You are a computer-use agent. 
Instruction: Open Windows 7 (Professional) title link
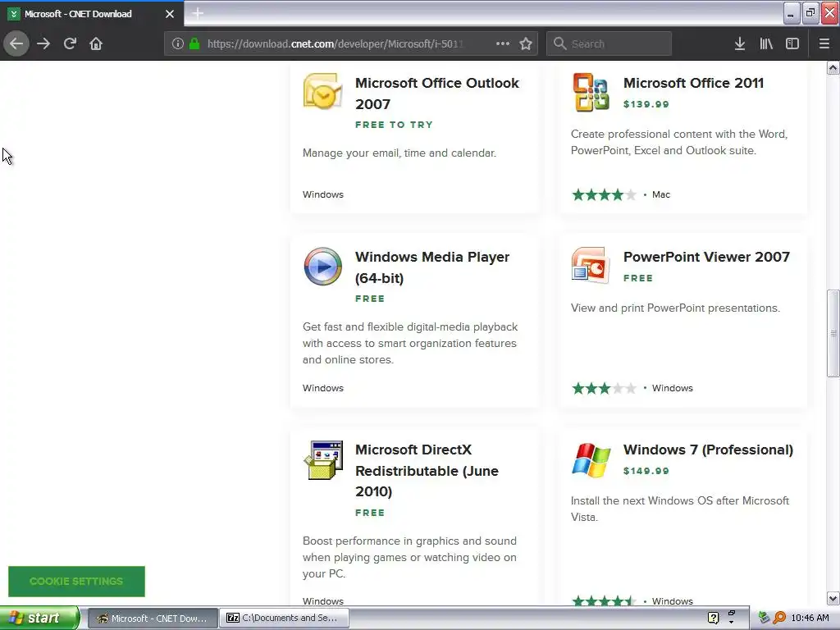click(708, 450)
